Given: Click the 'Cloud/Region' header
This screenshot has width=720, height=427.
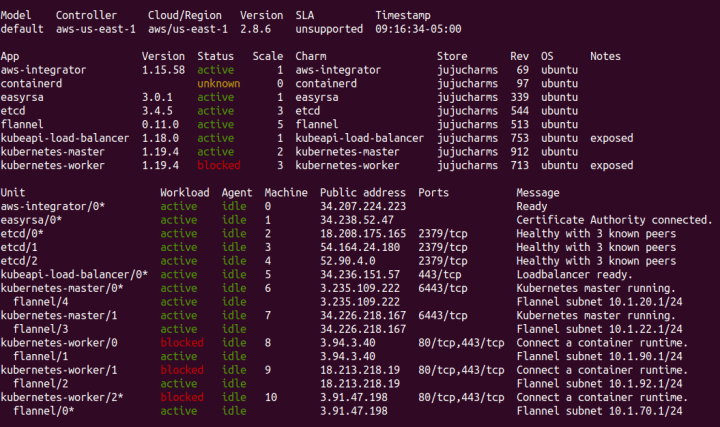Looking at the screenshot, I should (x=185, y=15).
